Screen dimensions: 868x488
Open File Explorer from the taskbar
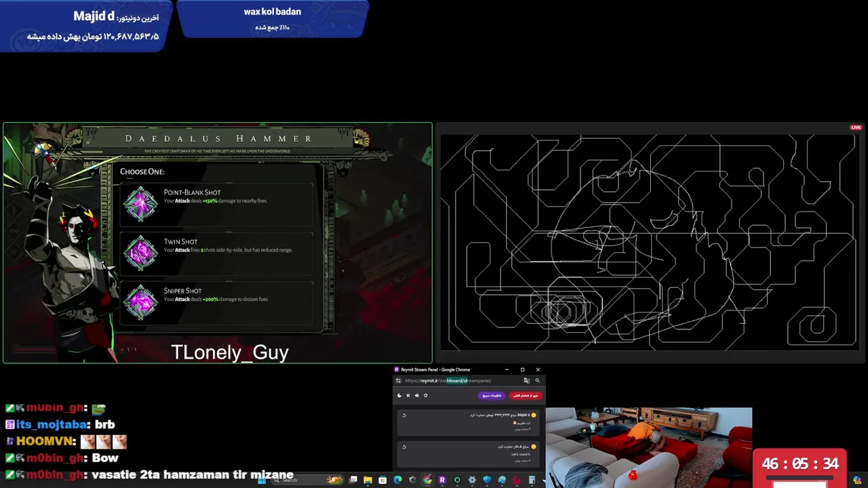coord(368,480)
